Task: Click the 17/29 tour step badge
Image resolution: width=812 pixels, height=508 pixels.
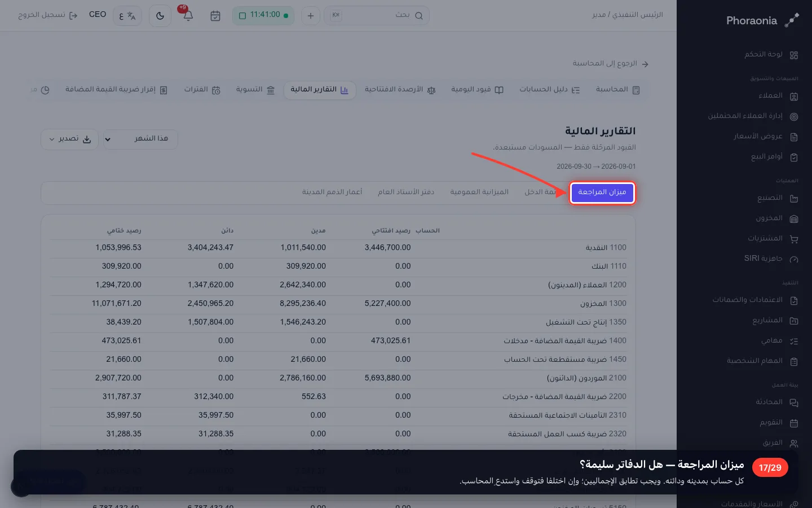Action: coord(770,468)
